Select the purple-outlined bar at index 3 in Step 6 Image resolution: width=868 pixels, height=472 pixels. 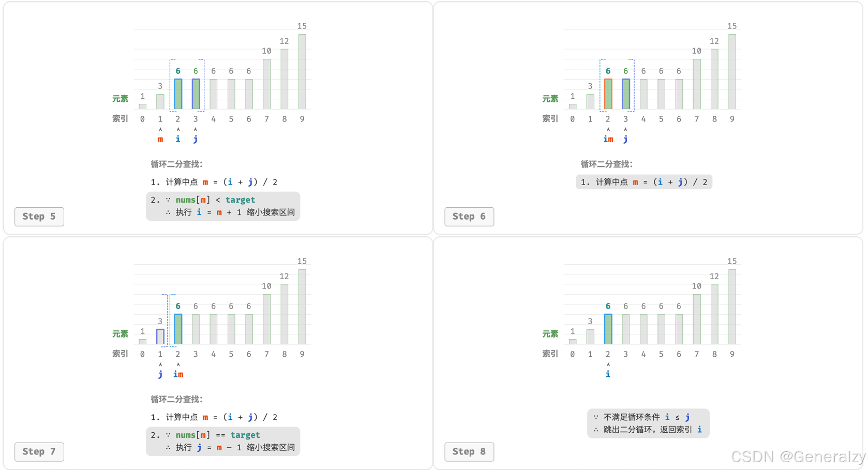pos(626,94)
